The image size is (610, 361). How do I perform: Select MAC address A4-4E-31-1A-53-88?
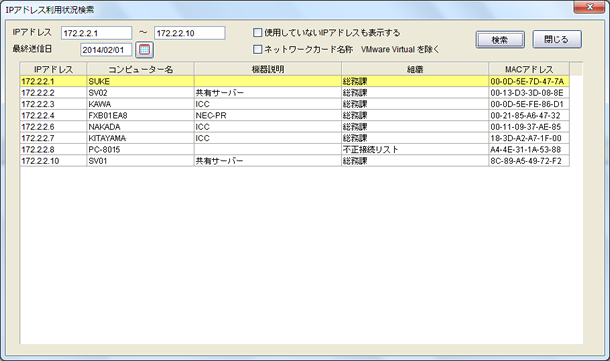coord(529,149)
